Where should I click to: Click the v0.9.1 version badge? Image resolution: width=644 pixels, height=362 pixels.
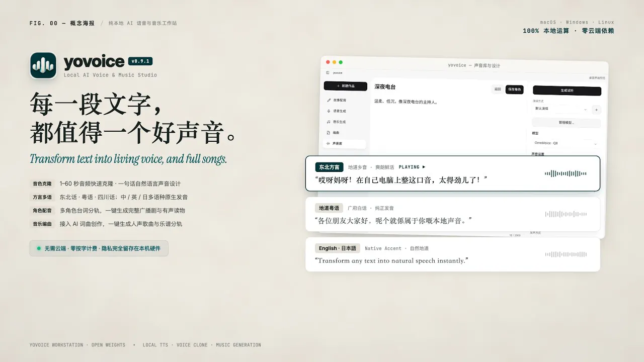(140, 61)
